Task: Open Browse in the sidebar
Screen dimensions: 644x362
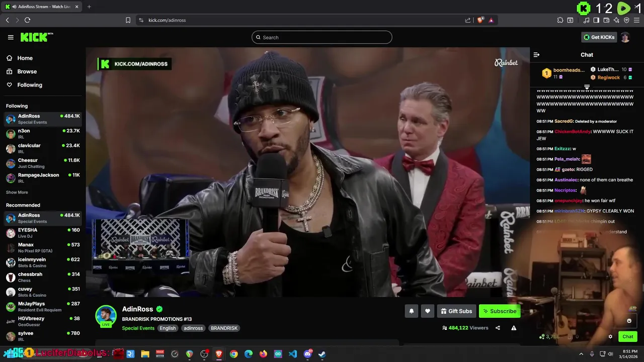Action: click(27, 71)
